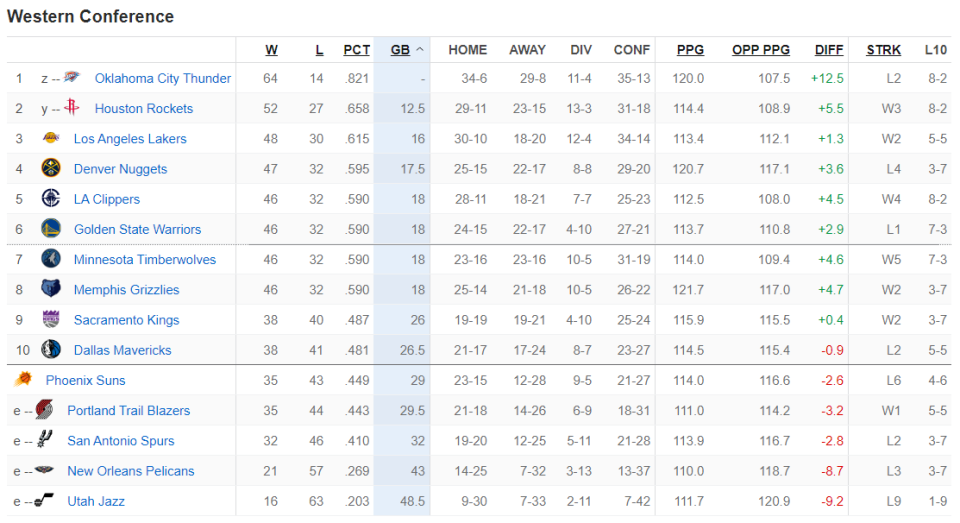960x523 pixels.
Task: Click the Memphis Grizzlies logo icon
Action: pyautogui.click(x=51, y=288)
